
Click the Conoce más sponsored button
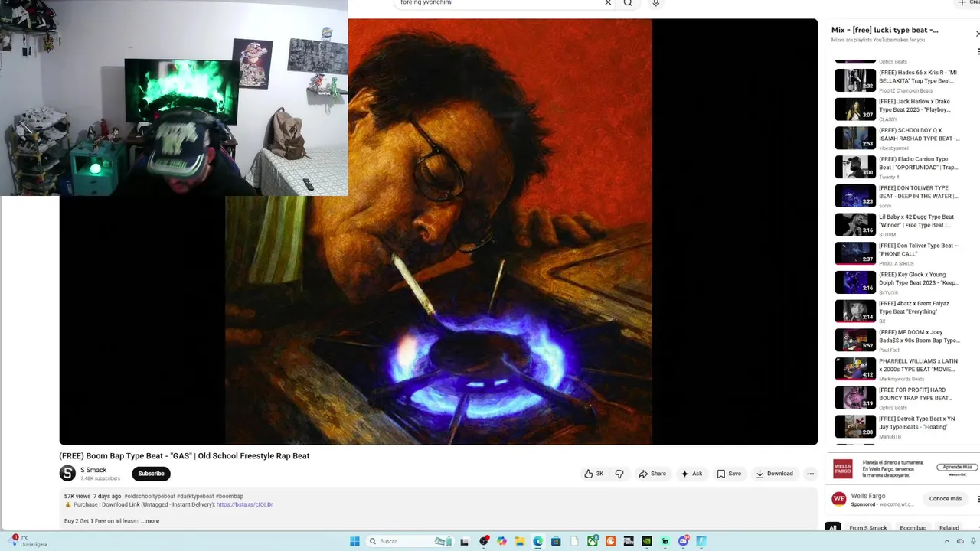click(945, 499)
